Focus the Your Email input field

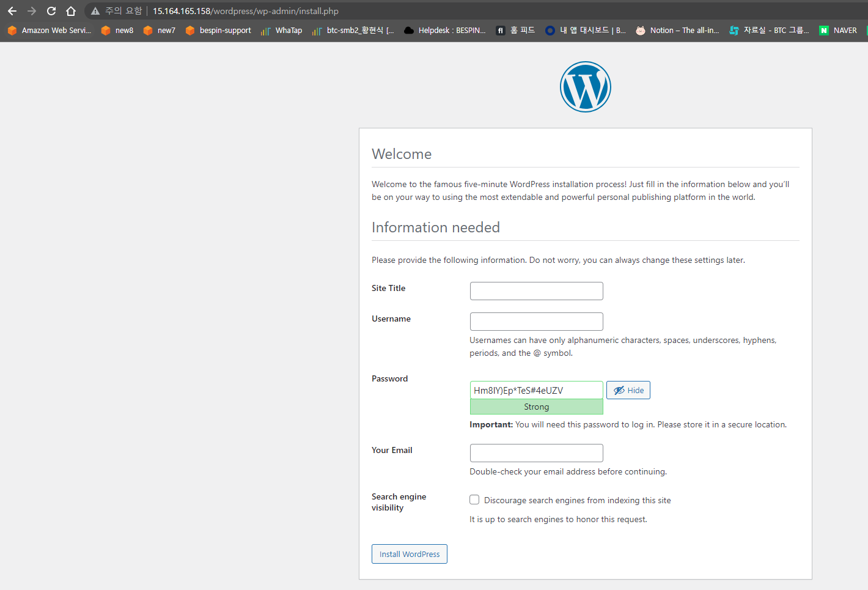coord(537,453)
